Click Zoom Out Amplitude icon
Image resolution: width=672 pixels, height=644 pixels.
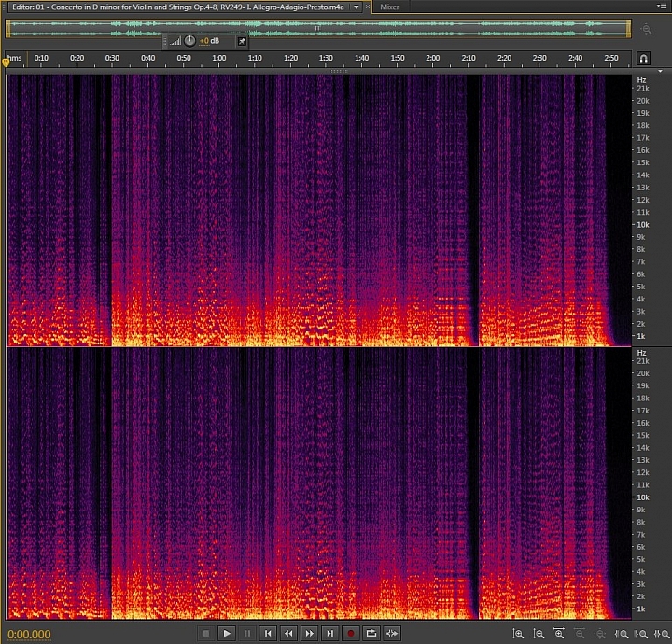point(539,634)
